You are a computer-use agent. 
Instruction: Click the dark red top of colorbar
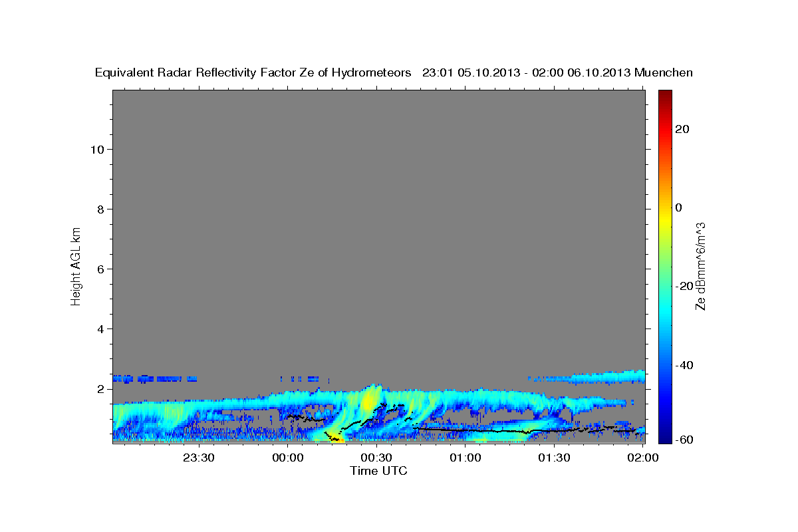coord(665,94)
